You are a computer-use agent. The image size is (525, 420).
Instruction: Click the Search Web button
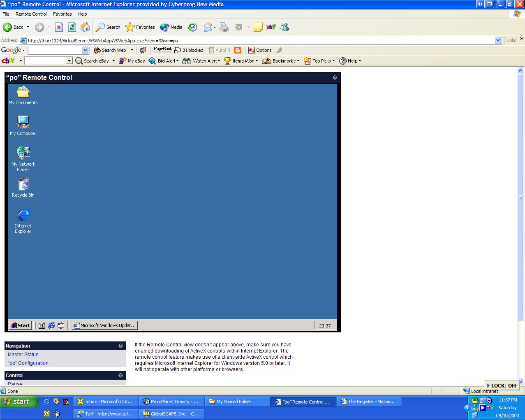110,50
